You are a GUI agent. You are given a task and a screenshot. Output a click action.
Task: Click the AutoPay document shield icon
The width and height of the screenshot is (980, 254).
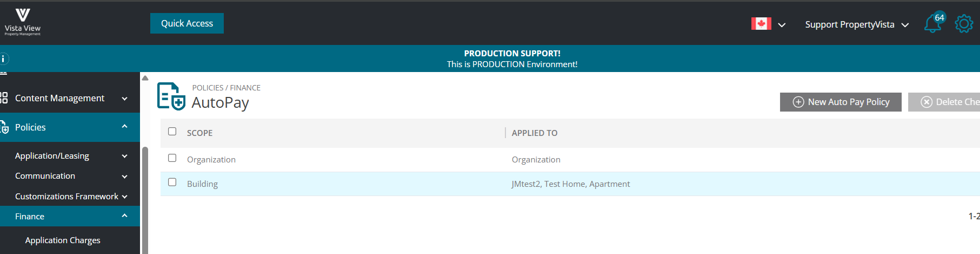[x=171, y=96]
